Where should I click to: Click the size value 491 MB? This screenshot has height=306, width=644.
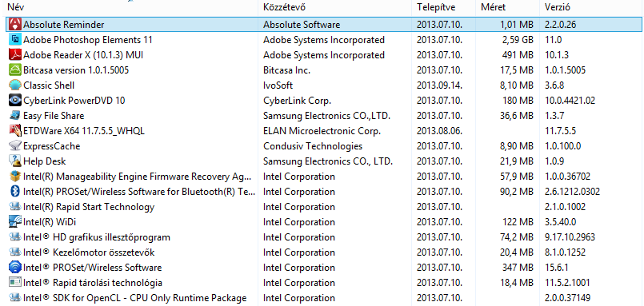click(518, 55)
